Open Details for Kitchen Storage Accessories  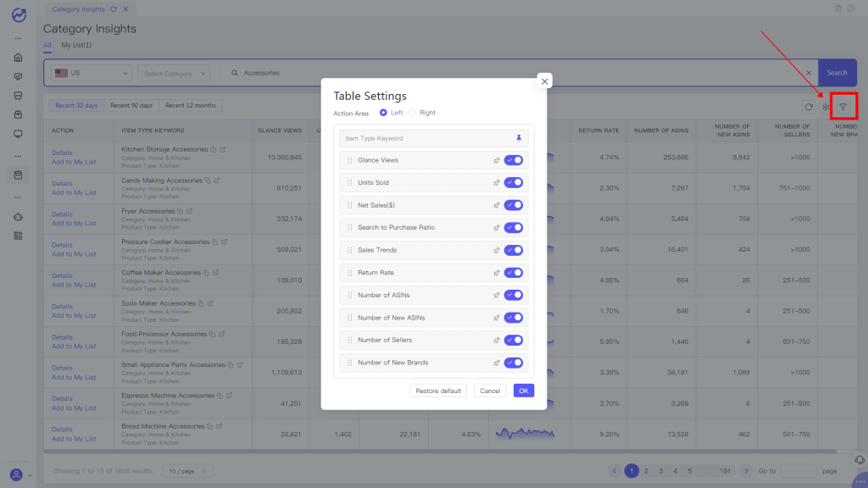(62, 152)
